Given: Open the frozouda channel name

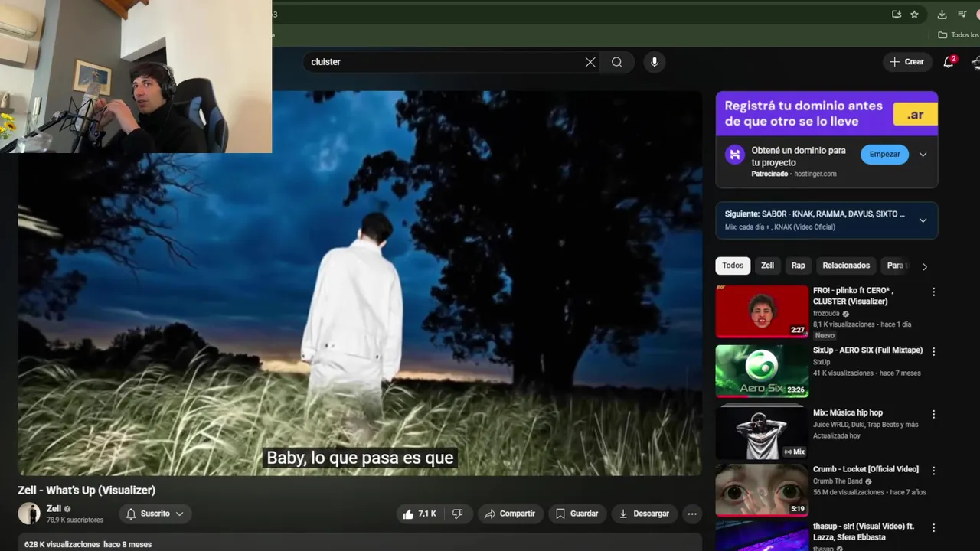Looking at the screenshot, I should [826, 314].
